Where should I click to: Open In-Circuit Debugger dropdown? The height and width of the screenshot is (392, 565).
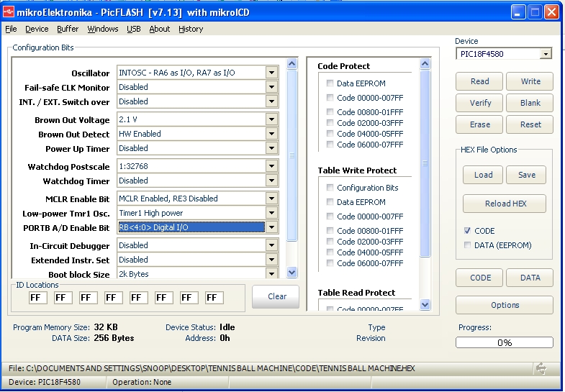pyautogui.click(x=271, y=245)
